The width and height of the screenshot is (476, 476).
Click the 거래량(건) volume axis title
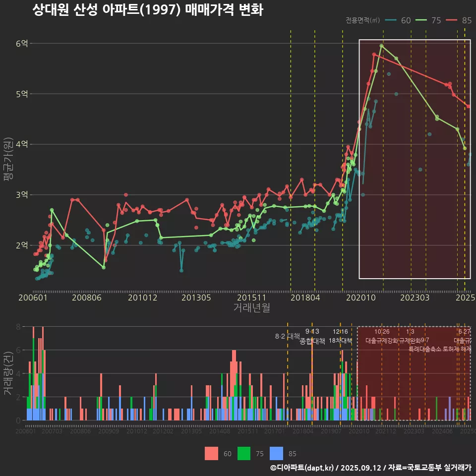coord(8,373)
